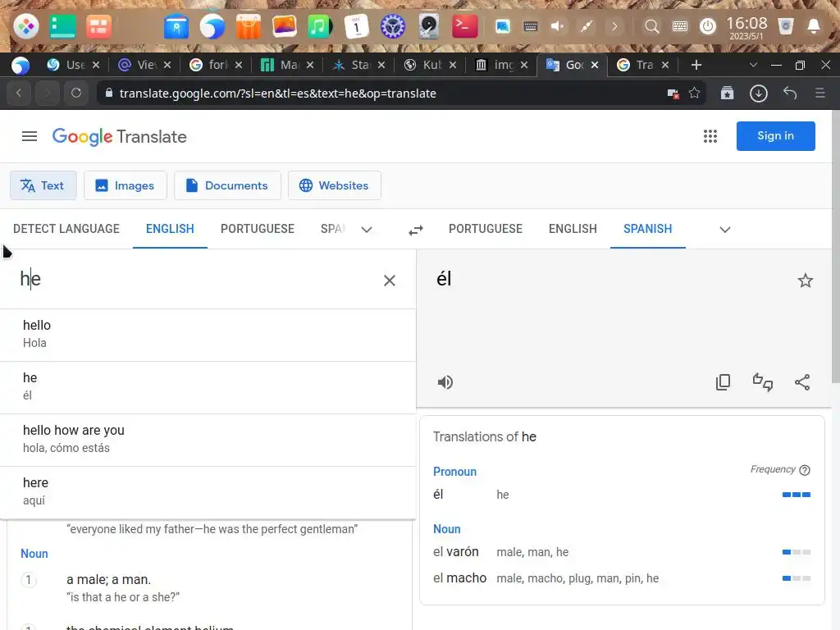Viewport: 840px width, 630px height.
Task: Open the Google Translate main menu hamburger
Action: click(30, 137)
